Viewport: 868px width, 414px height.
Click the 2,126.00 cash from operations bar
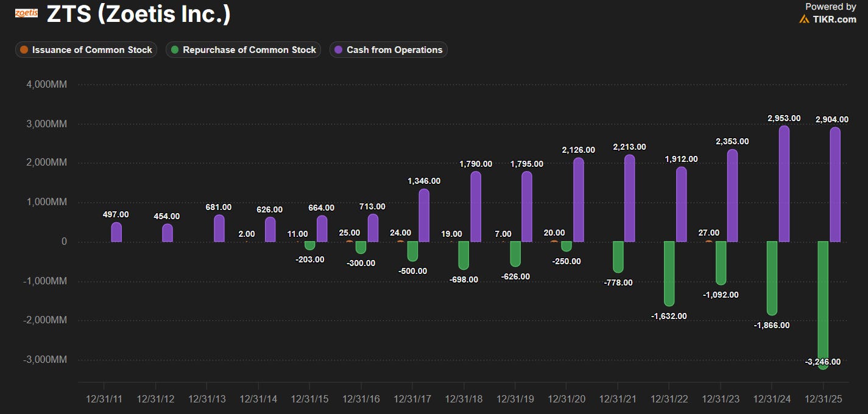(579, 200)
